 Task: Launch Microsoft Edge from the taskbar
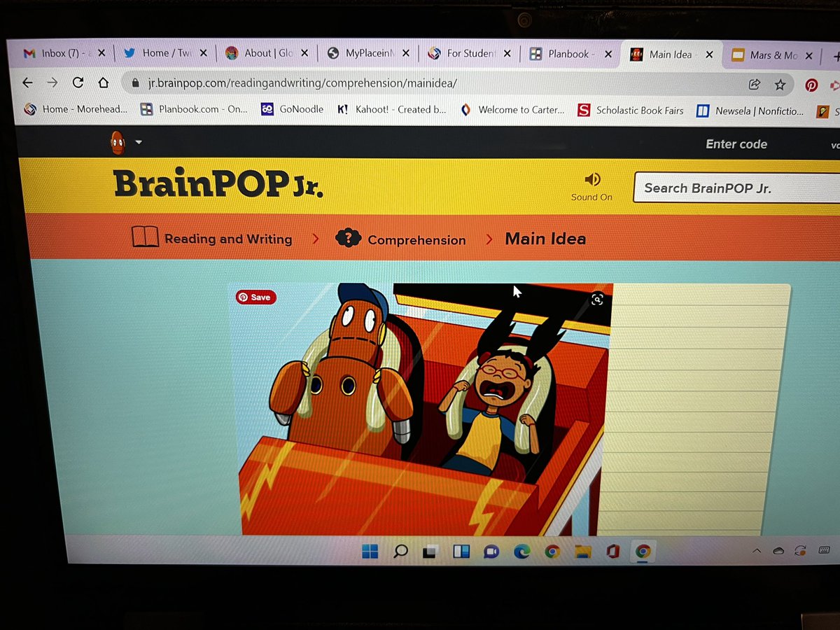521,552
